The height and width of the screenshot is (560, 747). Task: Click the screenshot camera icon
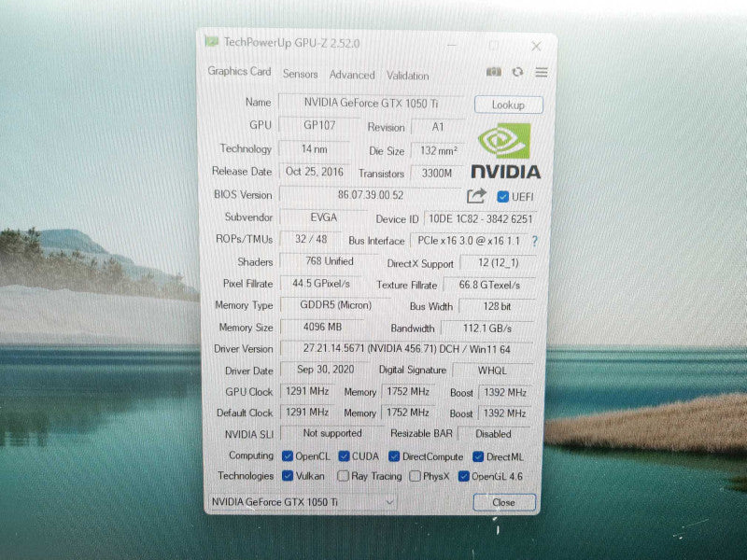(494, 72)
